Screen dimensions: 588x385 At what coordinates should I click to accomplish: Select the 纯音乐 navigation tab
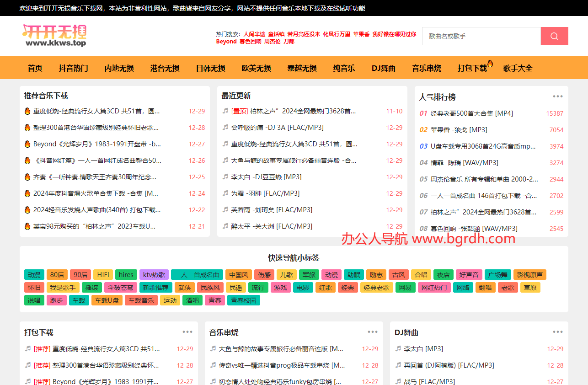click(344, 68)
